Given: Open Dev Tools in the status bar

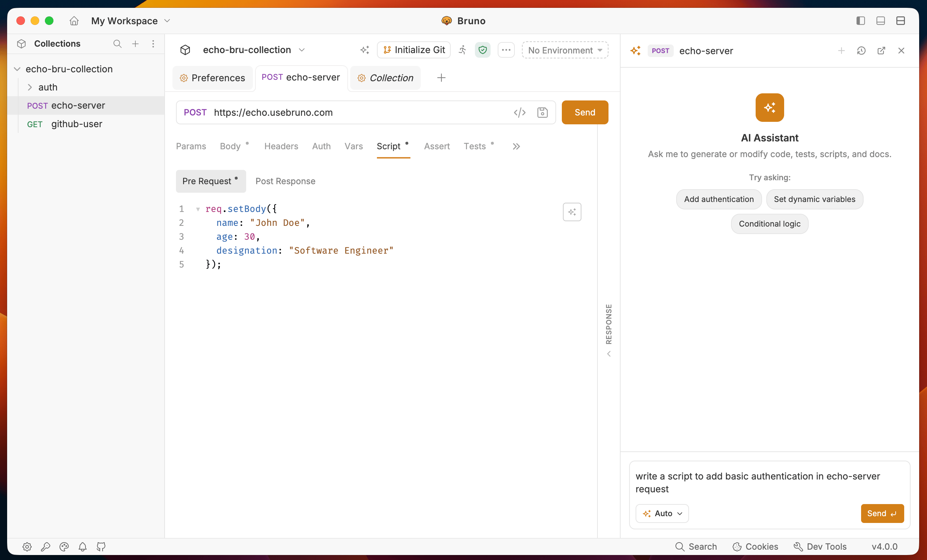Looking at the screenshot, I should click(820, 546).
